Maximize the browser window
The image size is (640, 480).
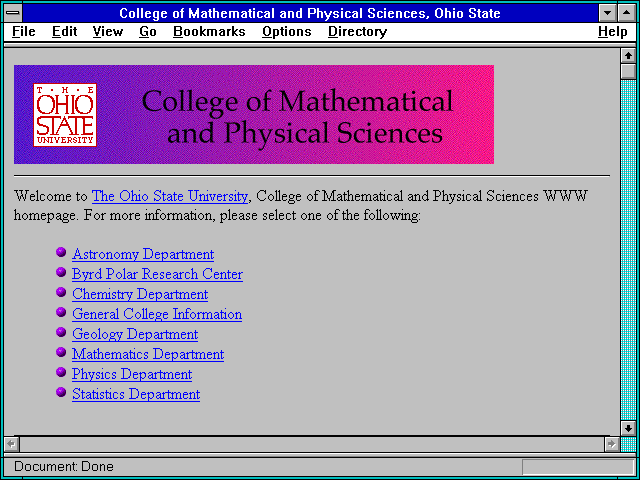pyautogui.click(x=627, y=13)
